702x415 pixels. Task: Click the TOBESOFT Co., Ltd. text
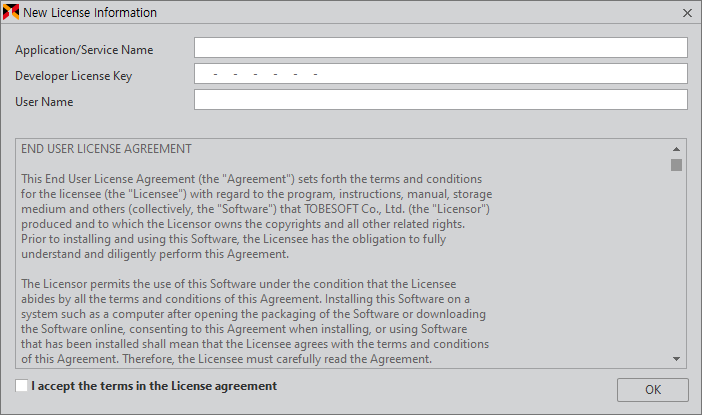coord(354,209)
